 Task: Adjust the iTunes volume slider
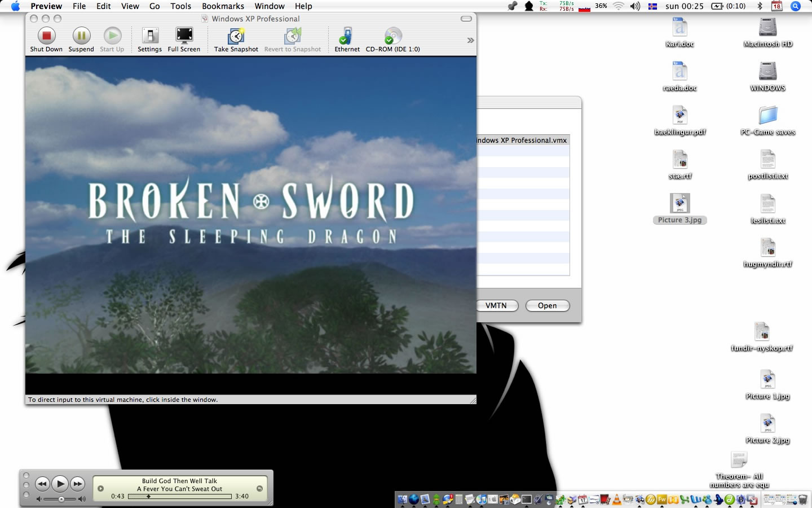[61, 499]
